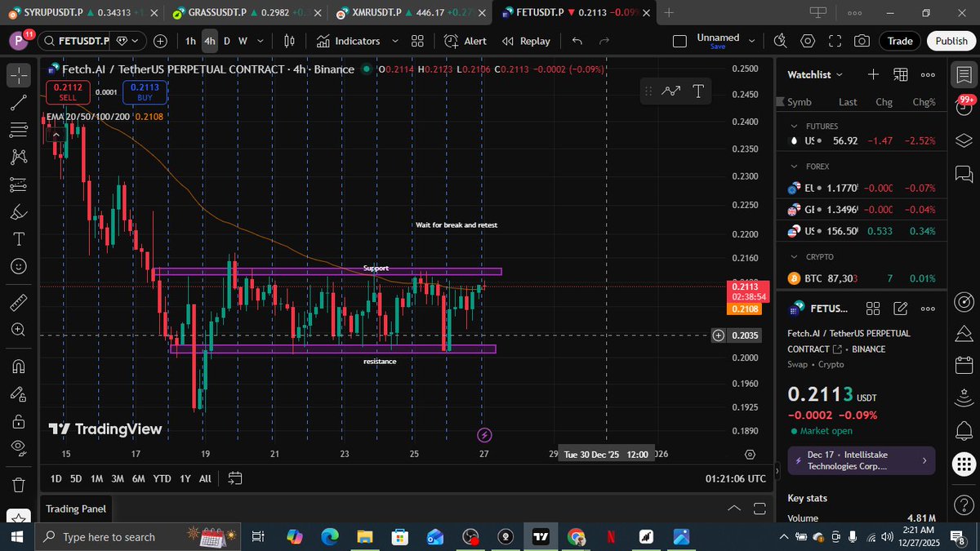Viewport: 980px width, 551px height.
Task: Open the alerts clock icon with 99+ badge
Action: point(964,106)
